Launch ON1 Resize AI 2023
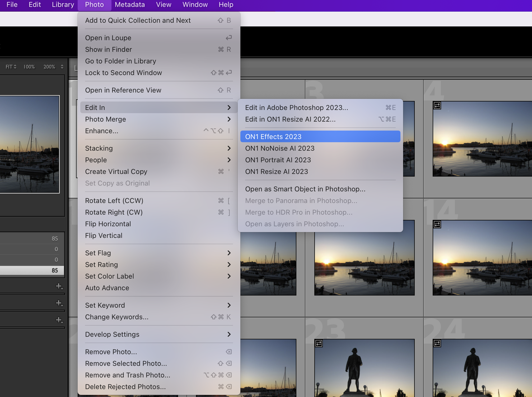The image size is (532, 397). point(320,172)
